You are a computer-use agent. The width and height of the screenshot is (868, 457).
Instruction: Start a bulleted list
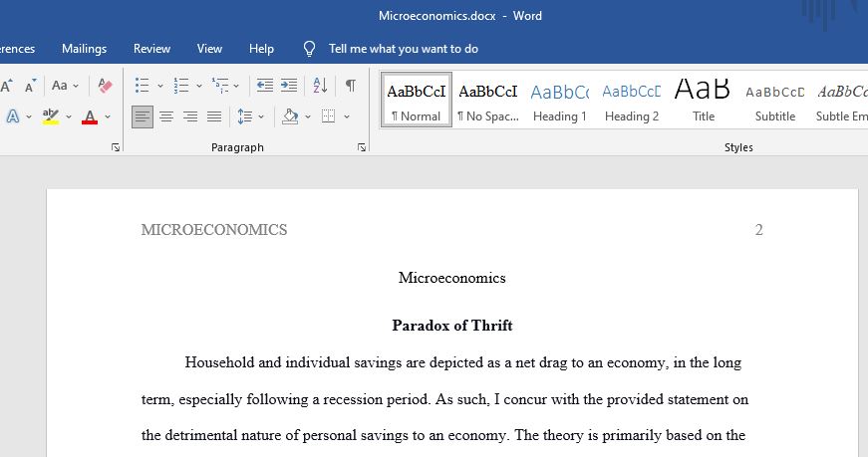point(143,86)
